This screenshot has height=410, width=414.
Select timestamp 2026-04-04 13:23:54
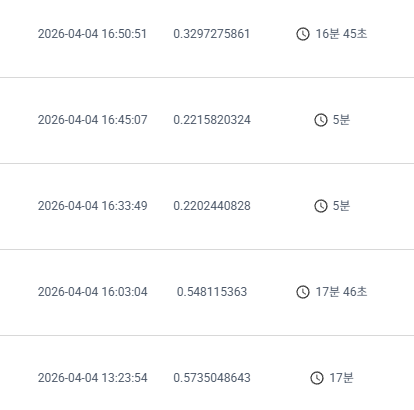92,378
